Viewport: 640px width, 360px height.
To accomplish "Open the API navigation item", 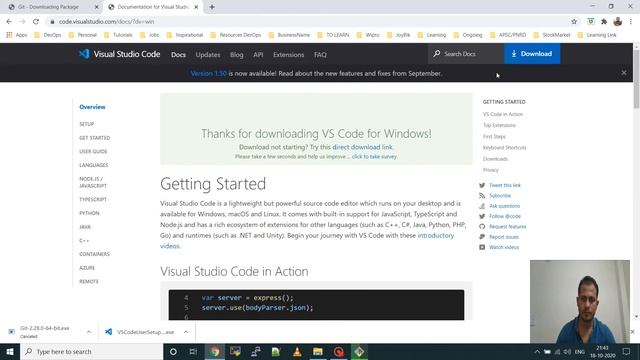I will tap(258, 55).
